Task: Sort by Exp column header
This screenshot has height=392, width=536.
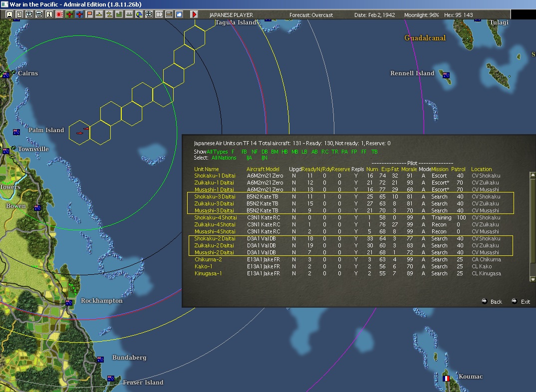Action: [386, 169]
